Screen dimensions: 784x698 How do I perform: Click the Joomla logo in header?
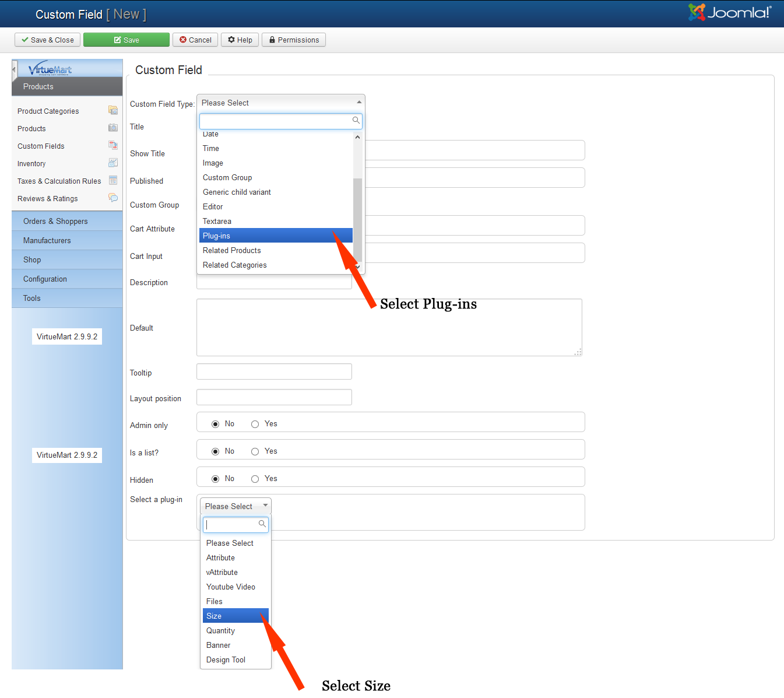[x=729, y=13]
